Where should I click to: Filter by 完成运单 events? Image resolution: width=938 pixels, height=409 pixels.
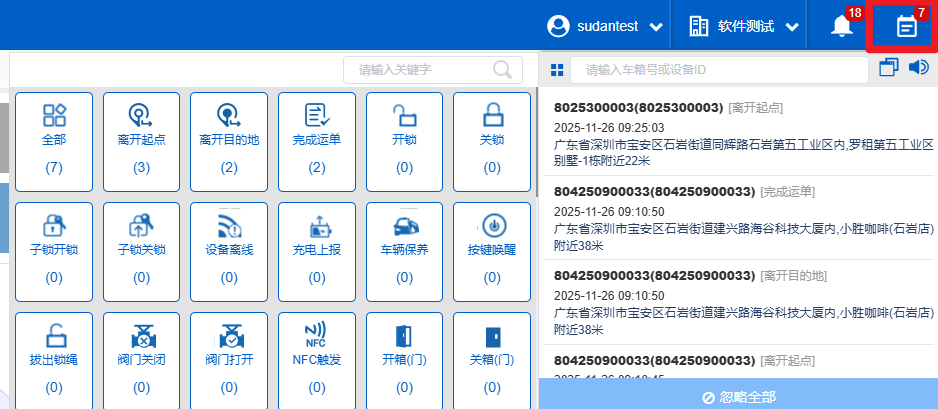317,138
